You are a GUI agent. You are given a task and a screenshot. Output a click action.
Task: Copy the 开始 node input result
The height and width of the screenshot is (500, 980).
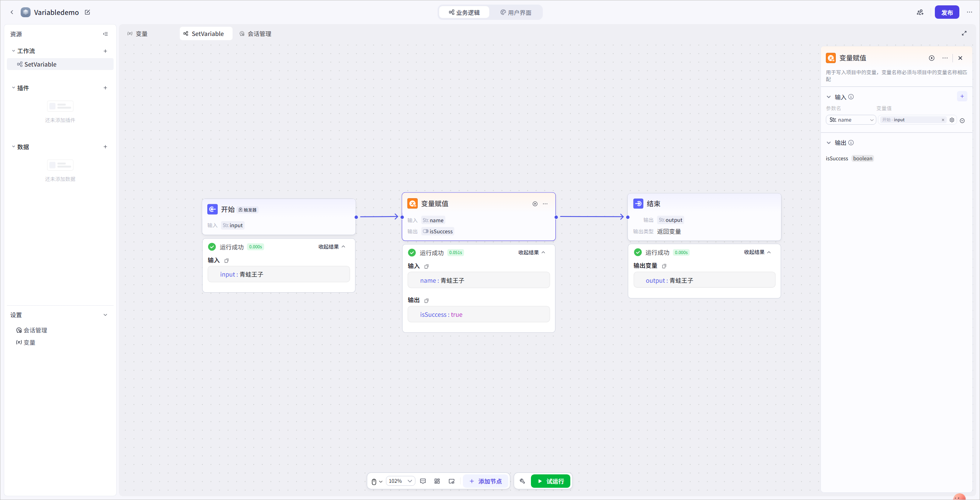coord(226,261)
